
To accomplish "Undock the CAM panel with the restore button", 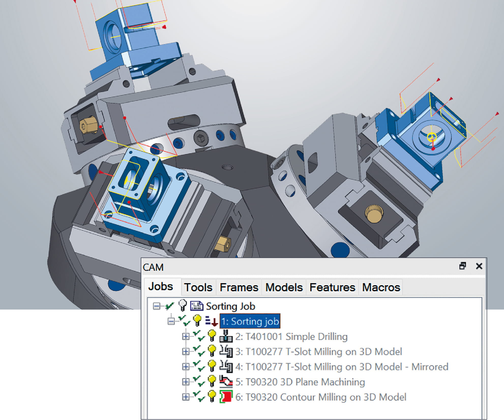I will (463, 266).
